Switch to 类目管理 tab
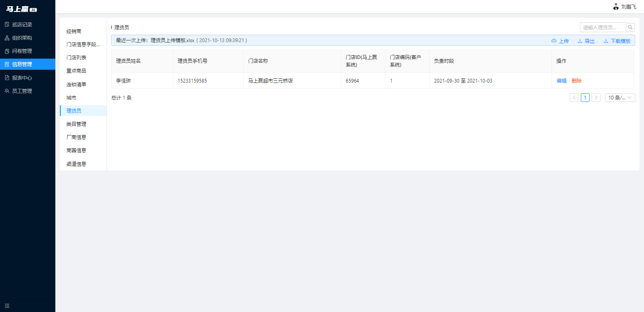Viewport: 644px width, 312px height. pos(83,124)
